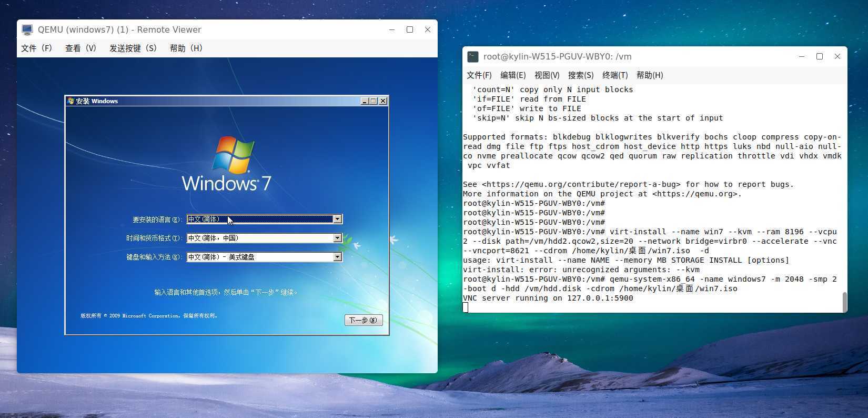Expand the 时间和货币格式 dropdown arrow

click(x=338, y=238)
